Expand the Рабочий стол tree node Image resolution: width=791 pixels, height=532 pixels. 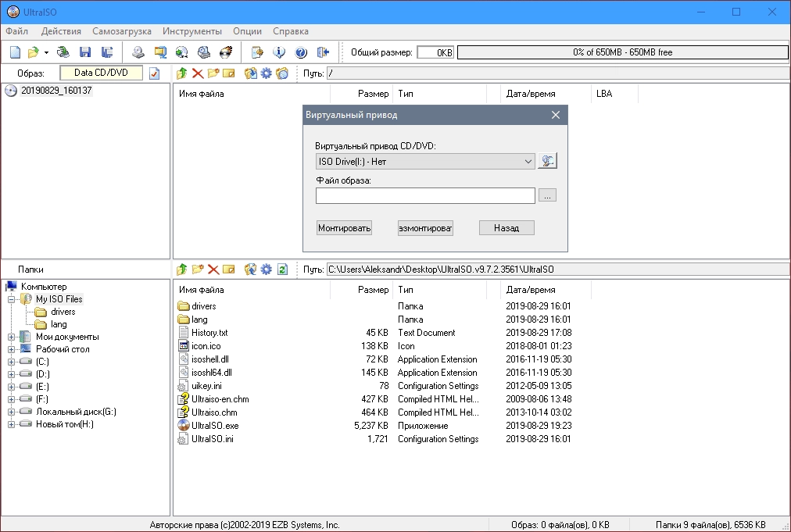point(11,349)
